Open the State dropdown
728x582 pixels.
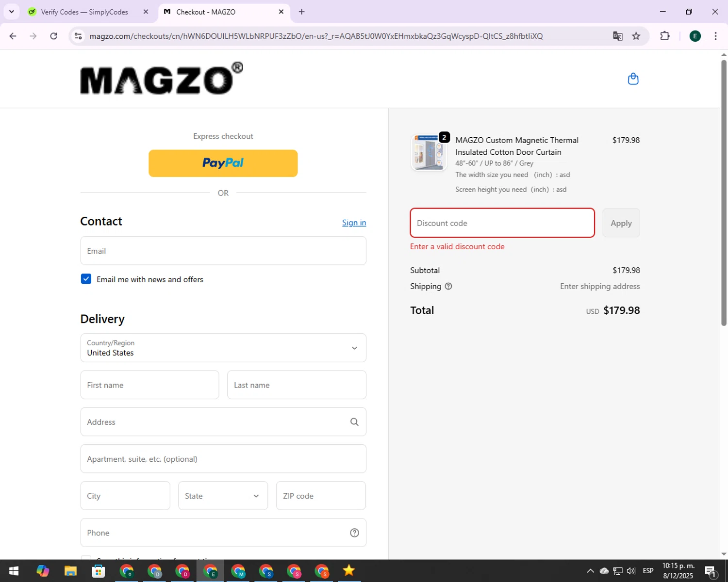(223, 496)
